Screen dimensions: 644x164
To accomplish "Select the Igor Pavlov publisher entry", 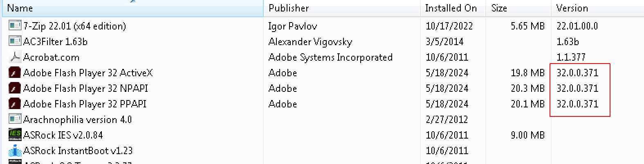I will pyautogui.click(x=292, y=26).
